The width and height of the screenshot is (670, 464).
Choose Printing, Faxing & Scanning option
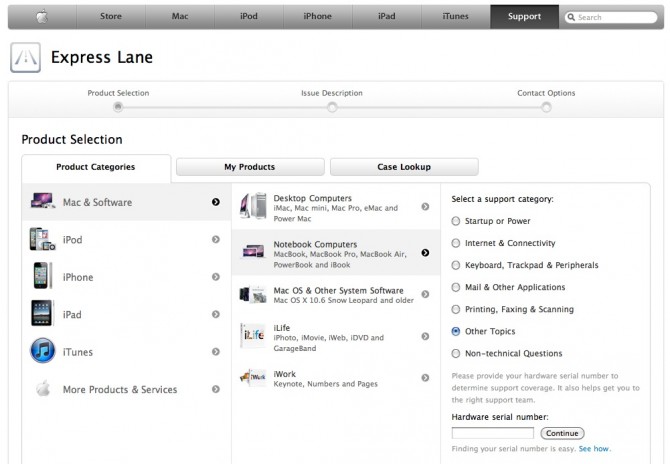(456, 309)
